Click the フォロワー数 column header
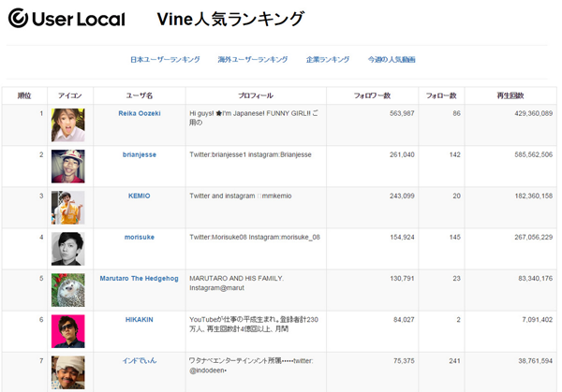Image resolution: width=562 pixels, height=392 pixels. pos(372,95)
